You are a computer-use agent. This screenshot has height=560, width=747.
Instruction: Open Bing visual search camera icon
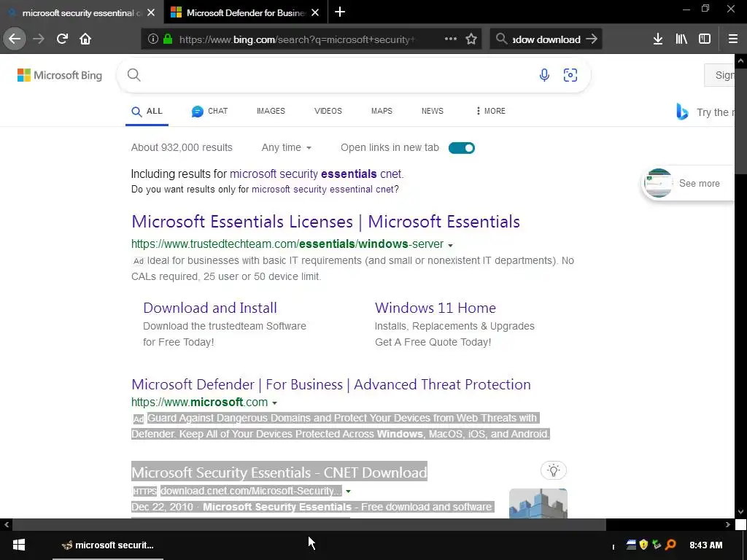570,75
